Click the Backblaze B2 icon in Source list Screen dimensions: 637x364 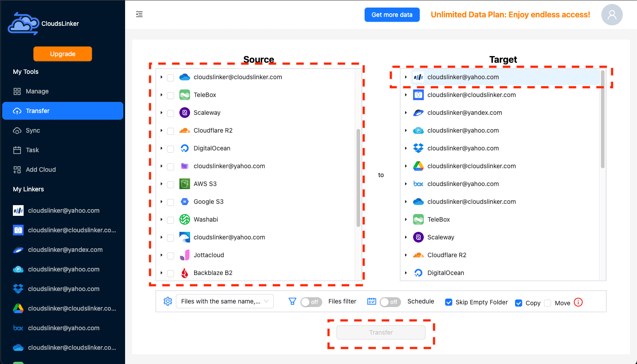tap(185, 273)
